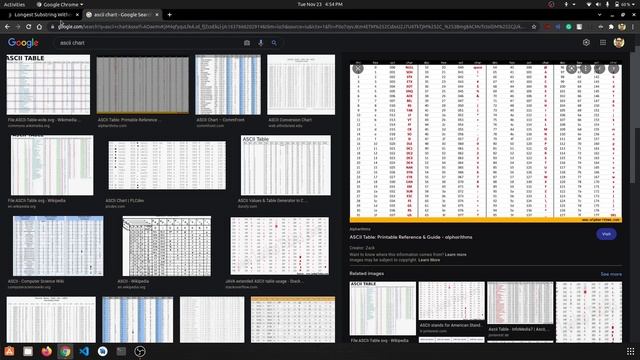Open File ASCII-Table.svg Wikipedia thumbnail

coord(52,165)
